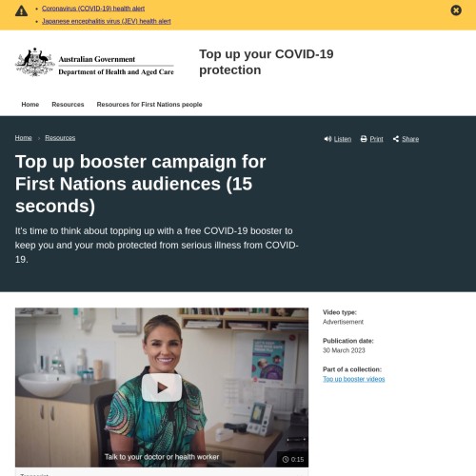476x476 pixels.
Task: Click the Listen speaker icon
Action: pyautogui.click(x=327, y=139)
